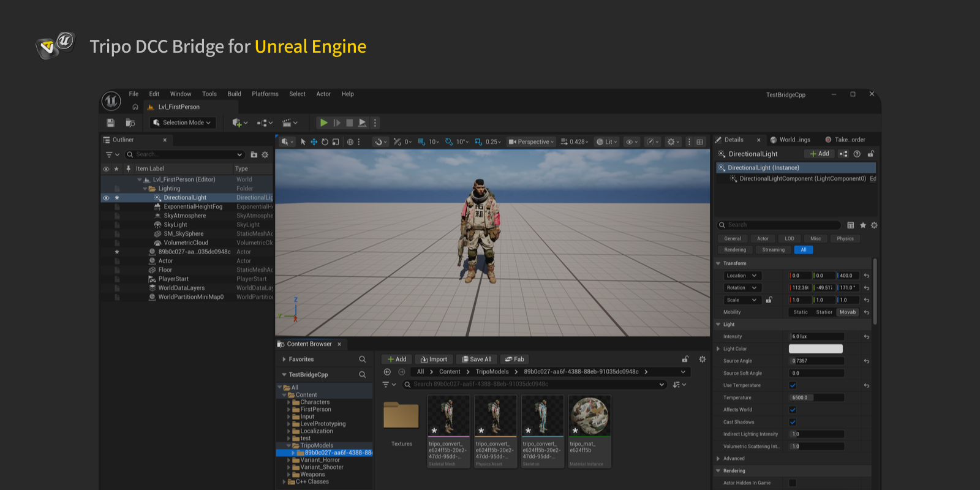The image size is (980, 490).
Task: Toggle the Use Temperature checkbox
Action: pos(793,385)
